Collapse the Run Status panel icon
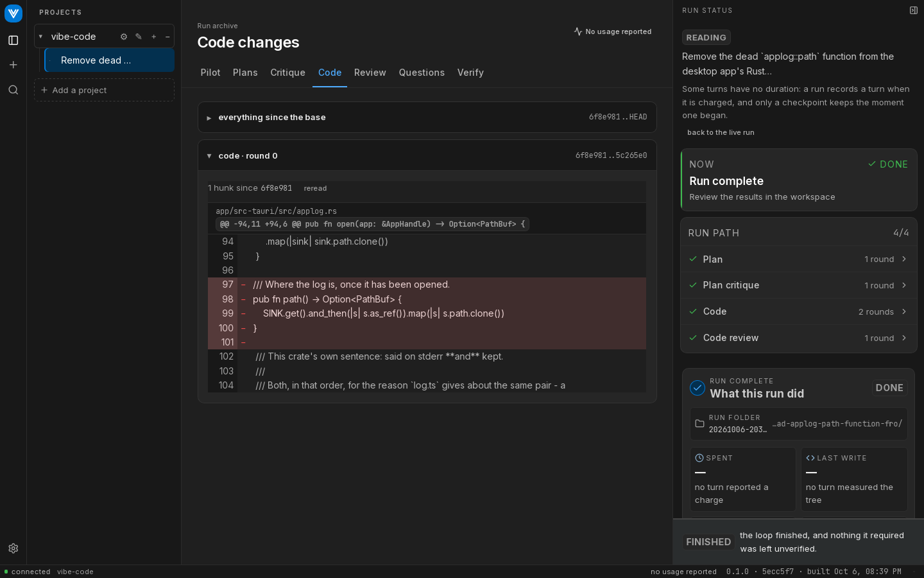 tap(914, 10)
